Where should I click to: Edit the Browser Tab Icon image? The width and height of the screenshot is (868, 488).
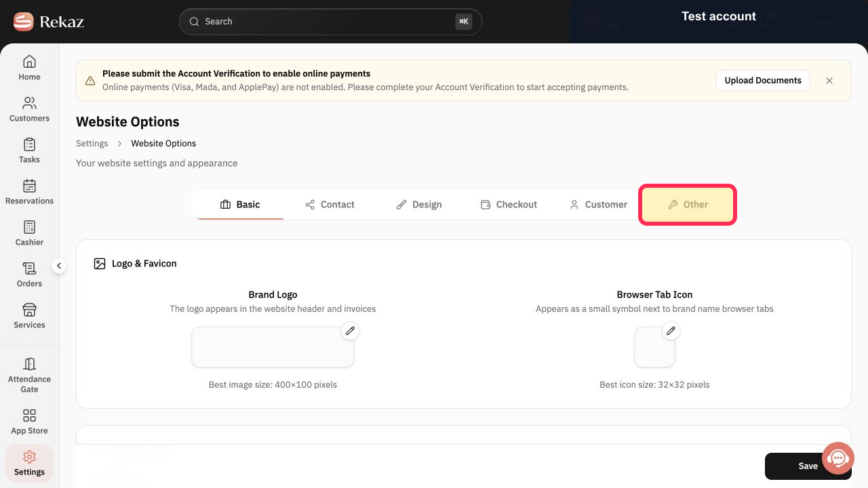[671, 331]
